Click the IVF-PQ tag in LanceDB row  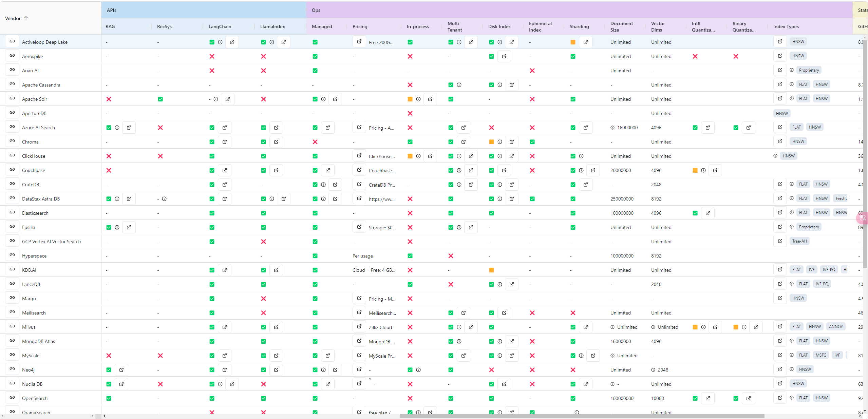tap(822, 284)
